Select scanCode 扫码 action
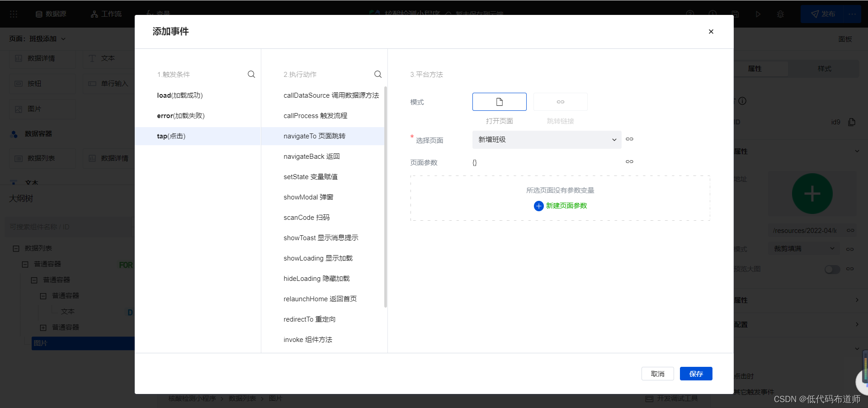The image size is (868, 408). [323, 218]
